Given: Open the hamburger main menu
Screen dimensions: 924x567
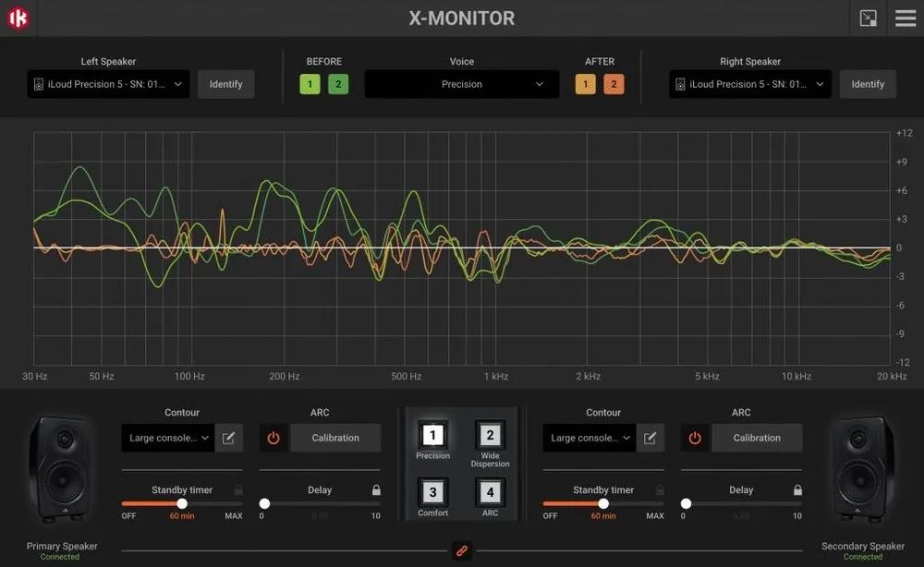Looking at the screenshot, I should point(906,18).
